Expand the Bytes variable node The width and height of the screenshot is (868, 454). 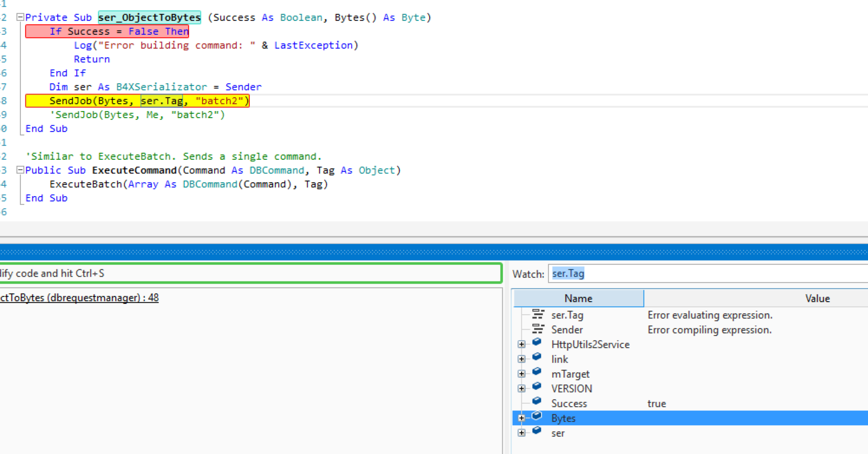(x=522, y=418)
